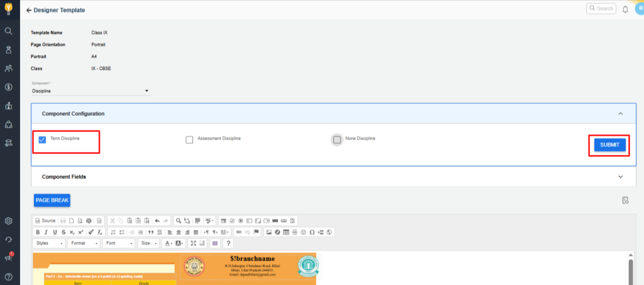Collapse the Component Configuration section
644x285 pixels.
coord(620,114)
